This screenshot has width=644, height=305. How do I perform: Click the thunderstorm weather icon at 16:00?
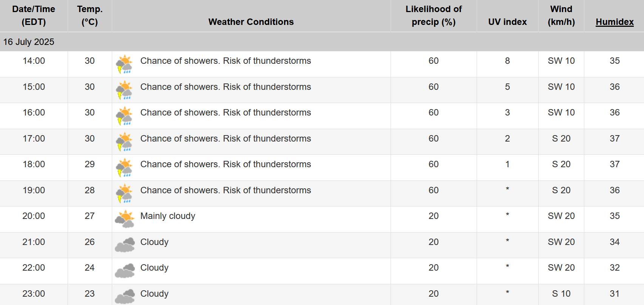click(124, 116)
